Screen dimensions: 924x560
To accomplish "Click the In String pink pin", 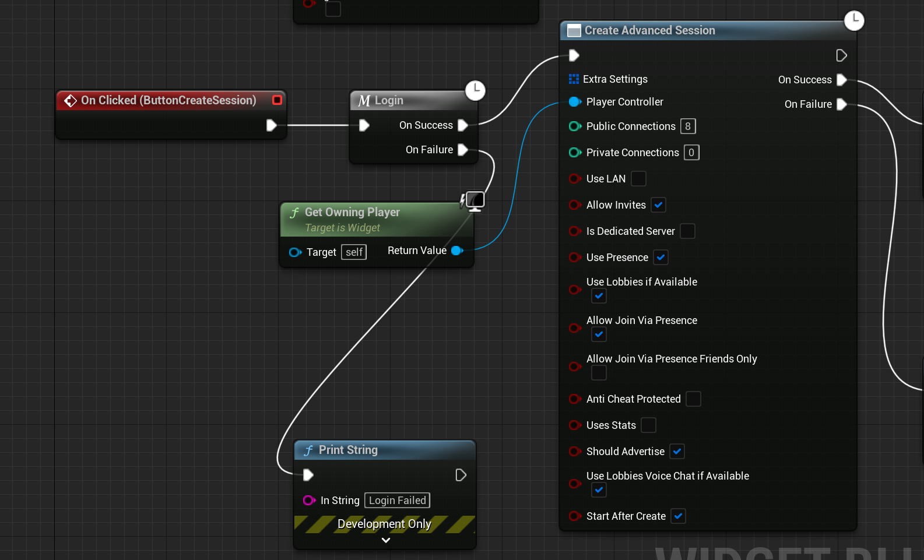I will [309, 501].
